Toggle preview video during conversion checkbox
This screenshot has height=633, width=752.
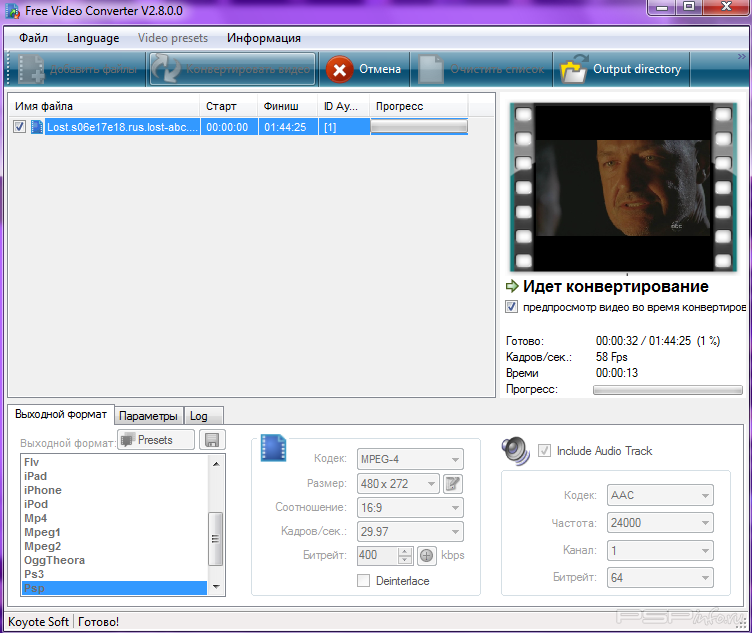click(x=511, y=307)
